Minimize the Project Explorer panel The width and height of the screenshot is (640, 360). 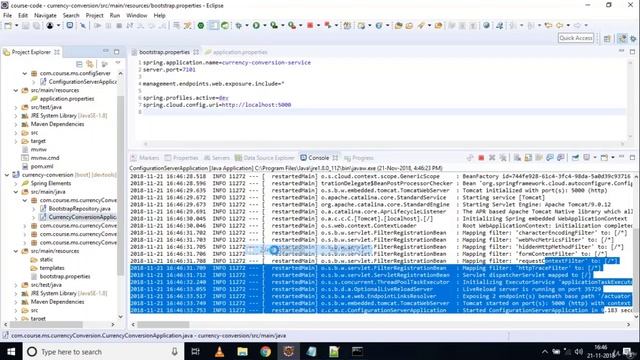(106, 51)
